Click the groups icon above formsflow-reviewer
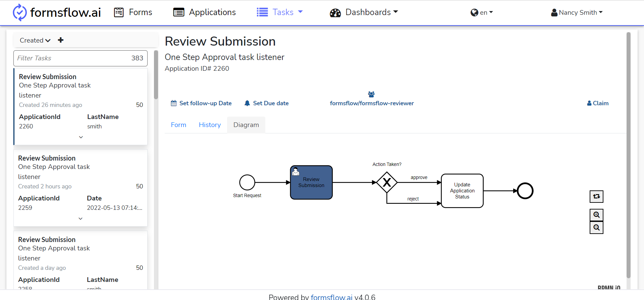Screen dimensions: 644x300 click(x=371, y=95)
